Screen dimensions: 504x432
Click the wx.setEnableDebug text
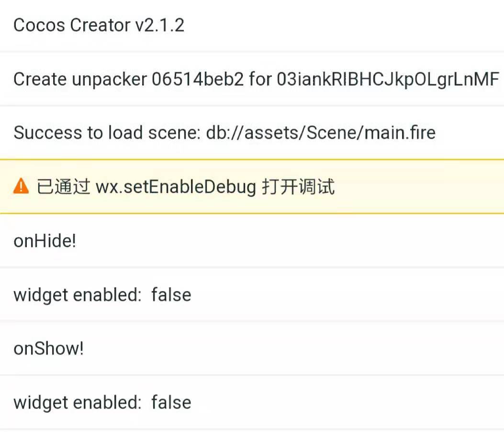click(x=176, y=187)
